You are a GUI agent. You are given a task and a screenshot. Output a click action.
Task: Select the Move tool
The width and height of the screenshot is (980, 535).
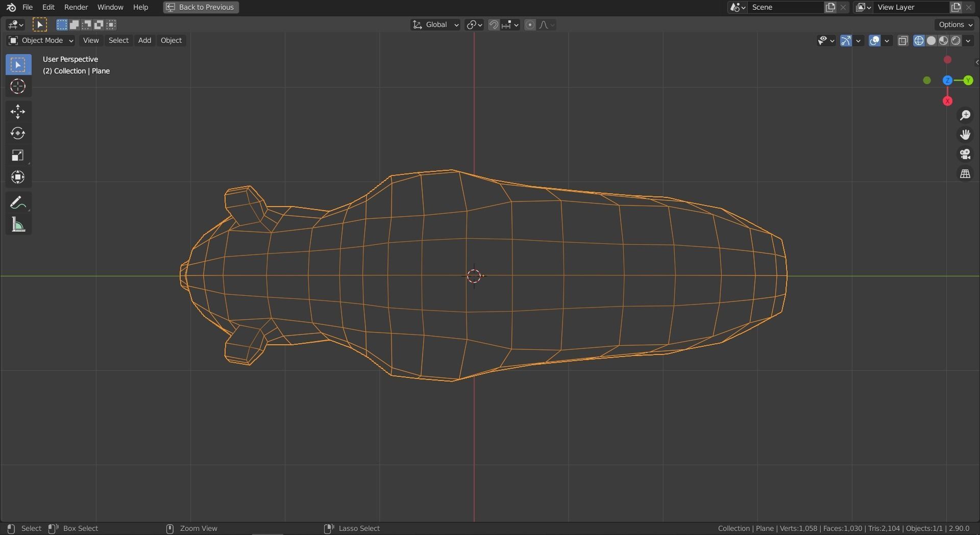[18, 112]
